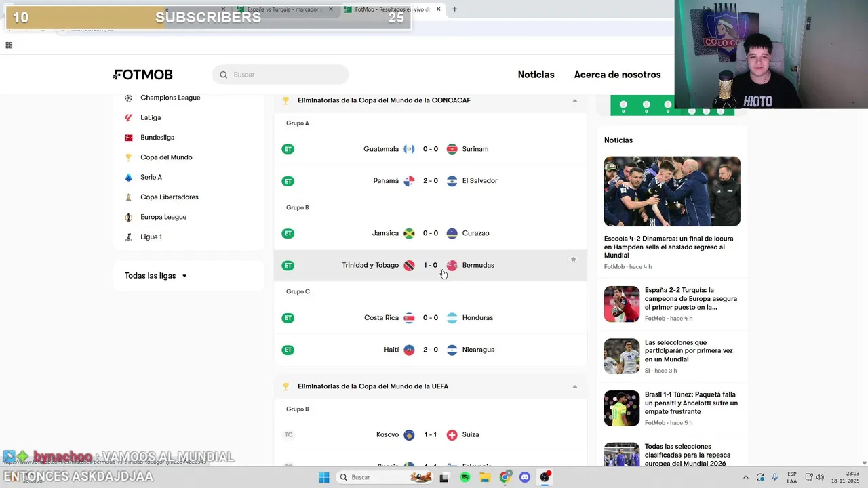This screenshot has height=488, width=868.
Task: Click the FotMob logo
Action: [x=143, y=75]
